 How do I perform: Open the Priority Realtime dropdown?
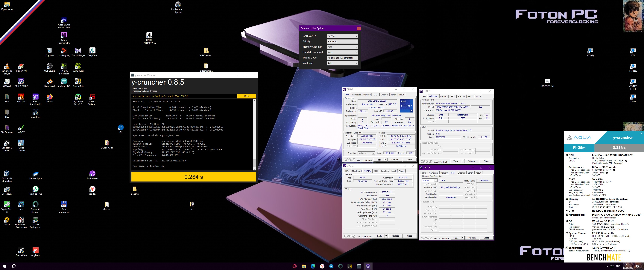[342, 42]
